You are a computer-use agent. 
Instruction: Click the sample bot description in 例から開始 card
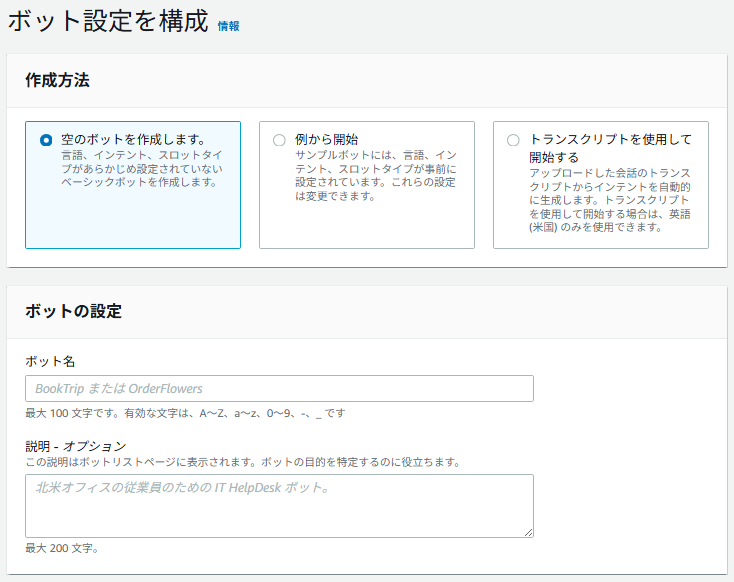(x=375, y=175)
